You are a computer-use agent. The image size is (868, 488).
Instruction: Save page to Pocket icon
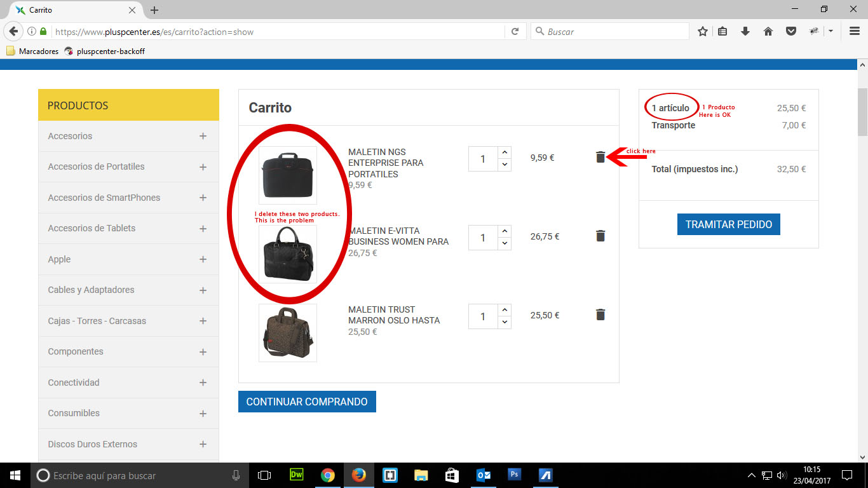pos(790,31)
